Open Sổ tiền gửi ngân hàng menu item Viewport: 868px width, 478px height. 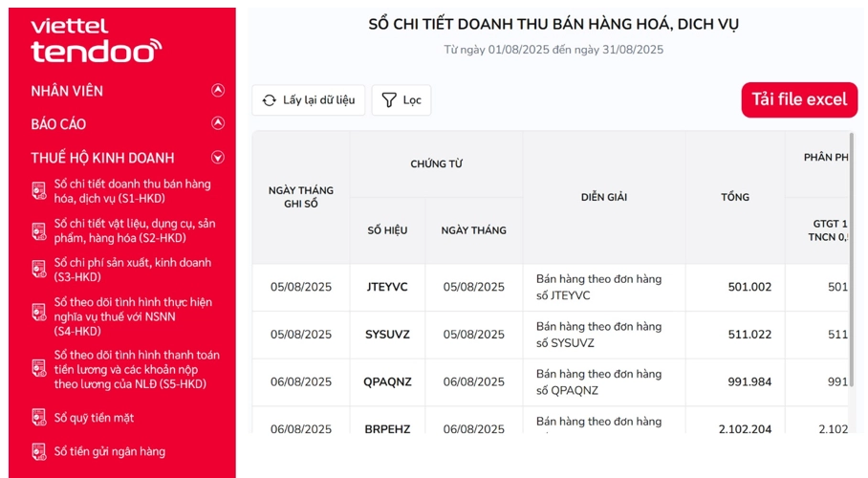110,451
